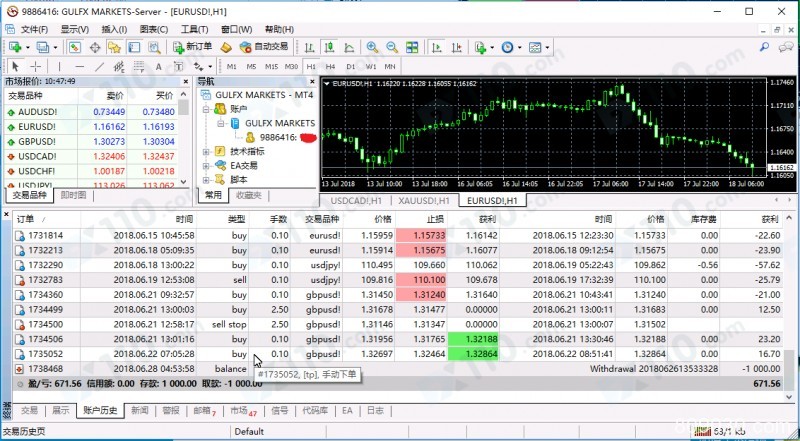This screenshot has height=441, width=800.
Task: Open the 邮箱 terminal tab
Action: [x=204, y=410]
